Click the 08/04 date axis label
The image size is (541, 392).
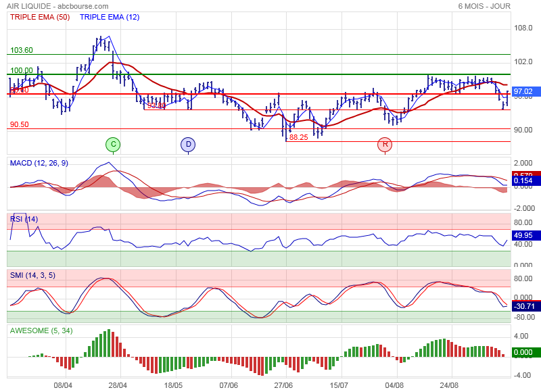click(63, 385)
